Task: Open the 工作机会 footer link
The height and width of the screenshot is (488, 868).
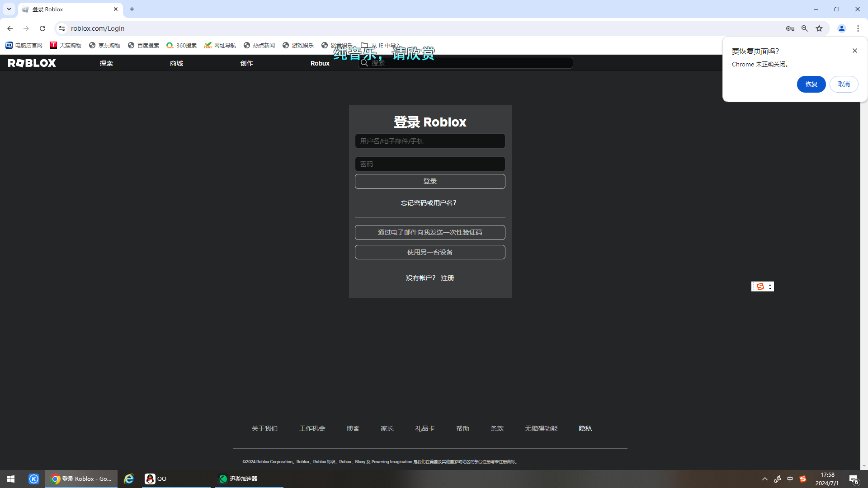Action: click(312, 428)
